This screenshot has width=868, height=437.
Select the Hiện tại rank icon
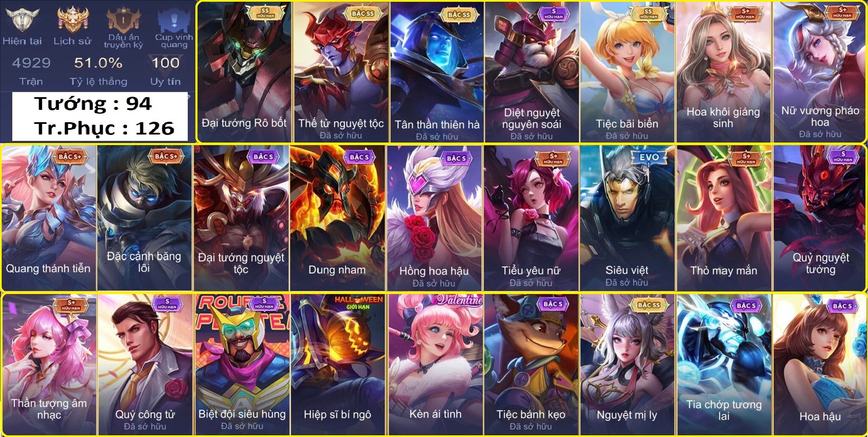coord(21,20)
